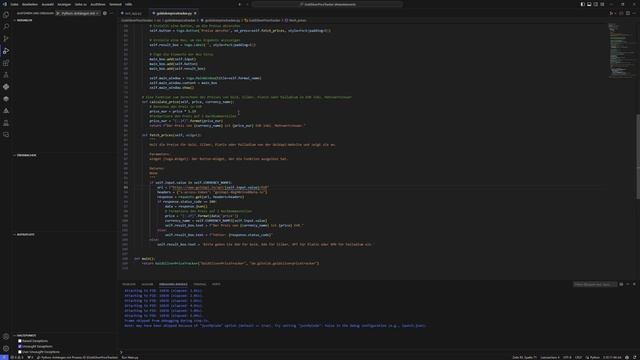Expand the Überwachen section
Viewport: 640px width, 360px height.
coord(26,155)
